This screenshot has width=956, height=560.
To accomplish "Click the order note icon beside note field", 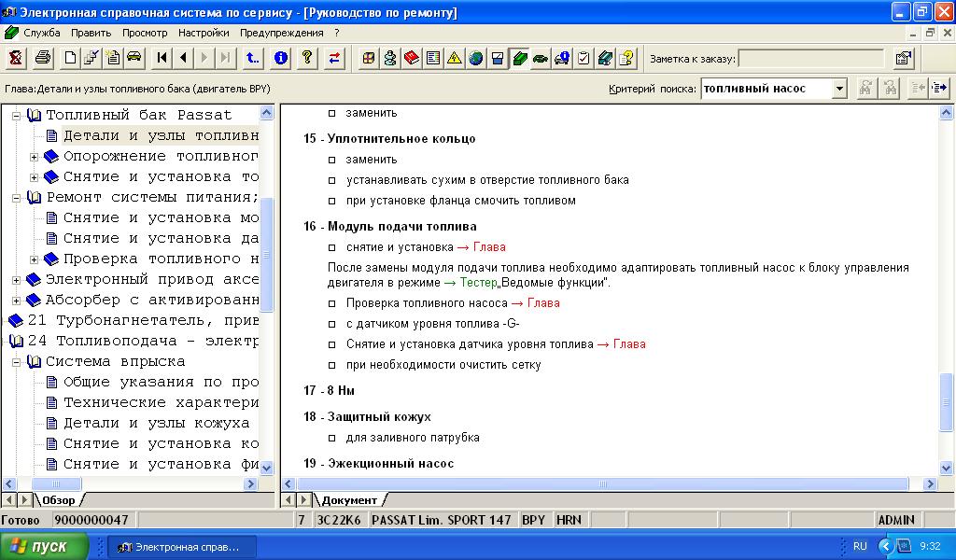I will point(904,58).
